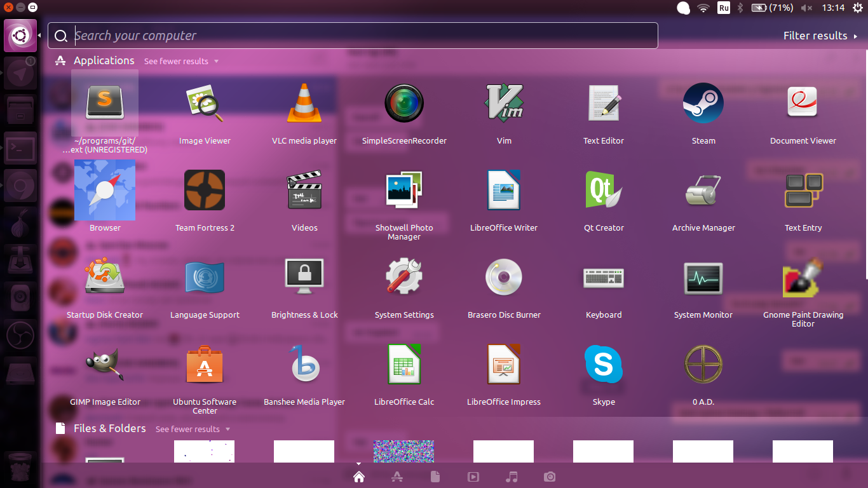
Task: Launch Shotwell Photo Manager
Action: pyautogui.click(x=404, y=189)
